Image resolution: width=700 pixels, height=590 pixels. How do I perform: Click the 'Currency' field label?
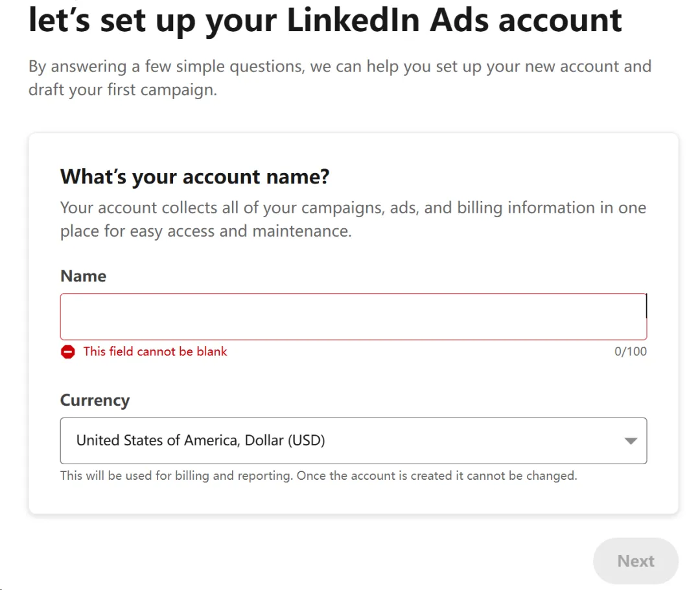click(95, 400)
